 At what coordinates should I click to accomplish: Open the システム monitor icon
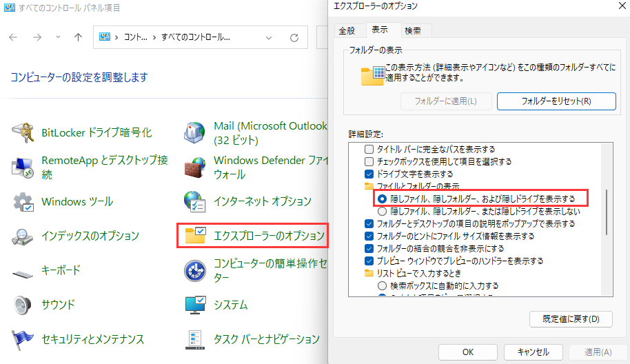[196, 305]
